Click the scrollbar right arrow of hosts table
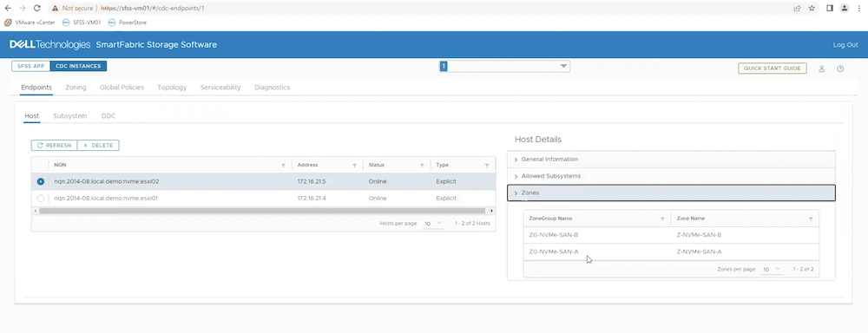The width and height of the screenshot is (868, 333). (x=492, y=211)
